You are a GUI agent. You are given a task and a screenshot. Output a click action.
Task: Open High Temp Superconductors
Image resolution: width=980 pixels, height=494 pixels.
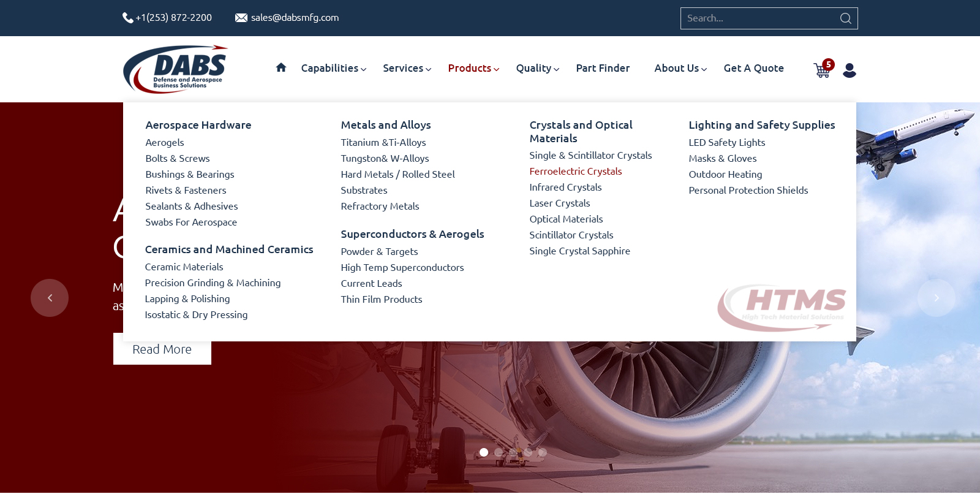pyautogui.click(x=402, y=267)
